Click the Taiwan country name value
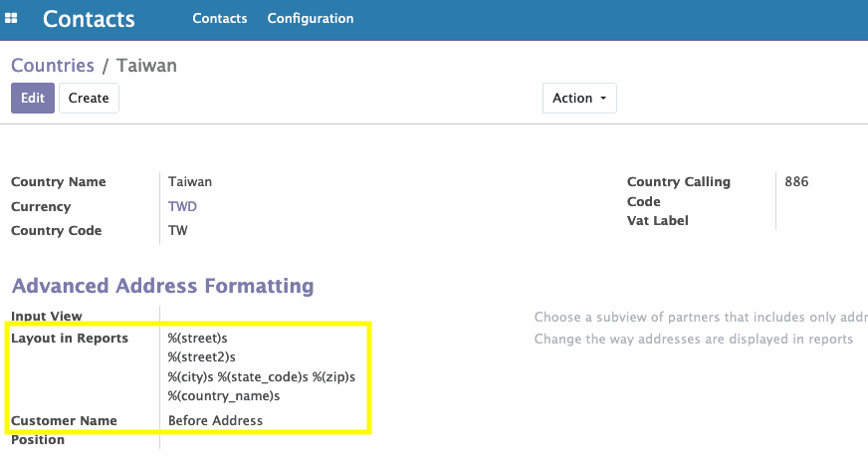Screen dimensions: 868x465 click(x=190, y=181)
